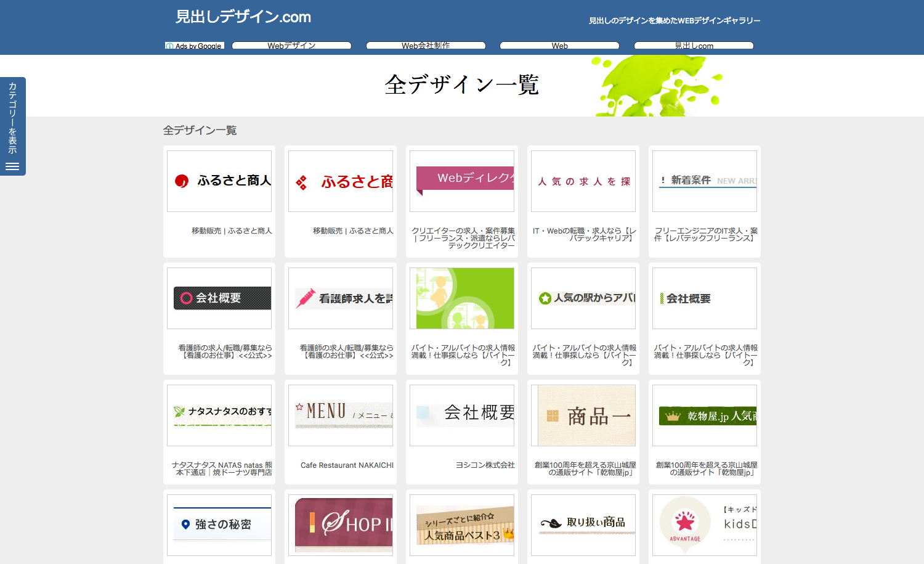This screenshot has width=924, height=564.
Task: Open the 取り扱い商品 heading thumbnail
Action: coord(583,525)
